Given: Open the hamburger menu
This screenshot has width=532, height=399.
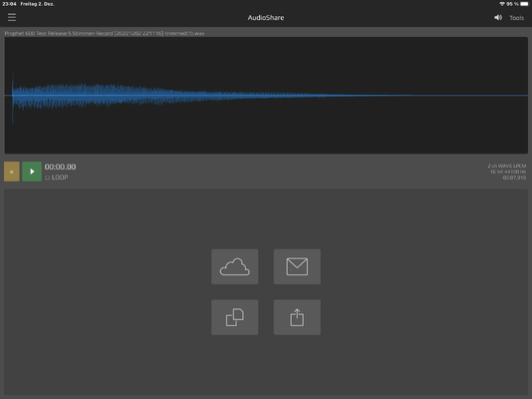Looking at the screenshot, I should (x=12, y=17).
